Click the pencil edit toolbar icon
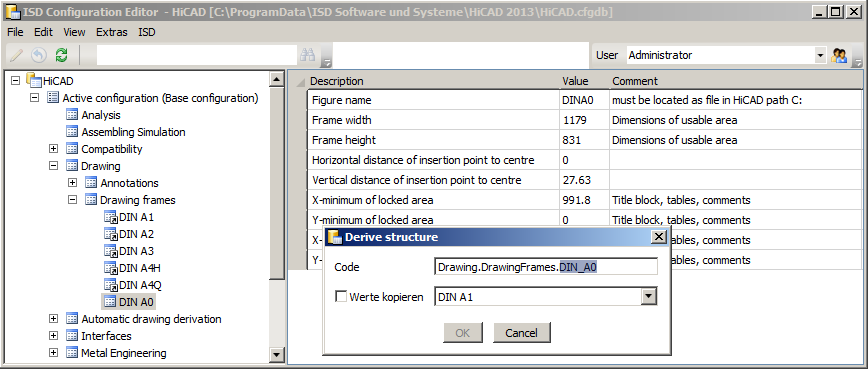The height and width of the screenshot is (369, 868). (x=16, y=55)
